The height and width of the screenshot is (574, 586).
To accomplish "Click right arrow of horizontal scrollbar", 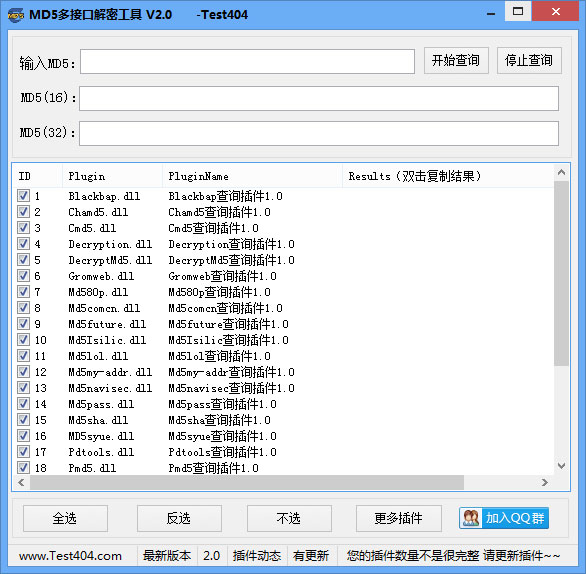I will [545, 482].
